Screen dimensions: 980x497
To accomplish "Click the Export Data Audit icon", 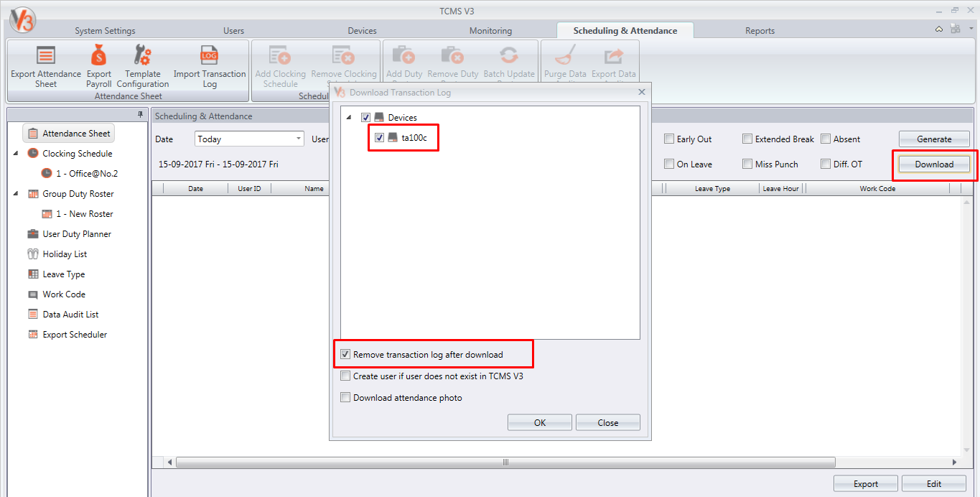I will tap(614, 55).
